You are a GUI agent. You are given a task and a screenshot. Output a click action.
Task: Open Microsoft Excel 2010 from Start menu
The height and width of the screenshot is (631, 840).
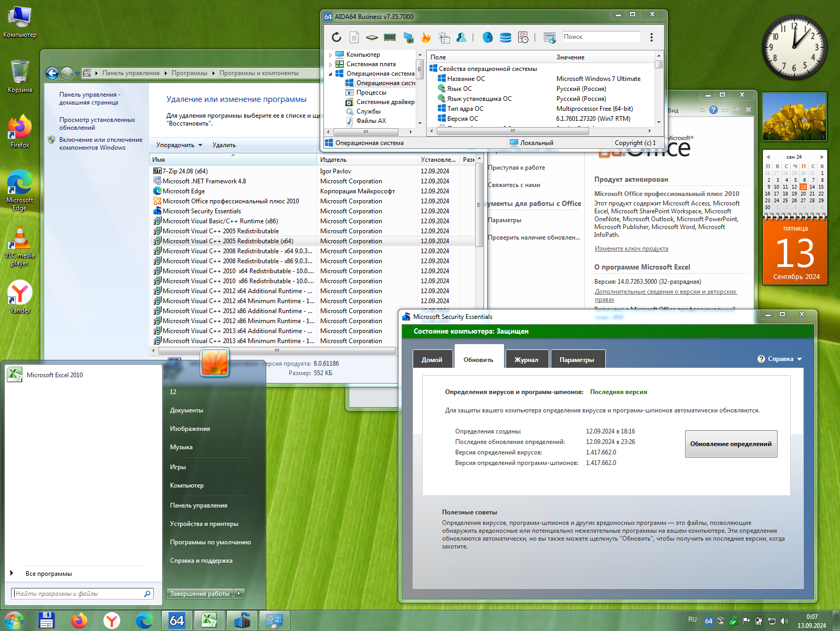[84, 375]
